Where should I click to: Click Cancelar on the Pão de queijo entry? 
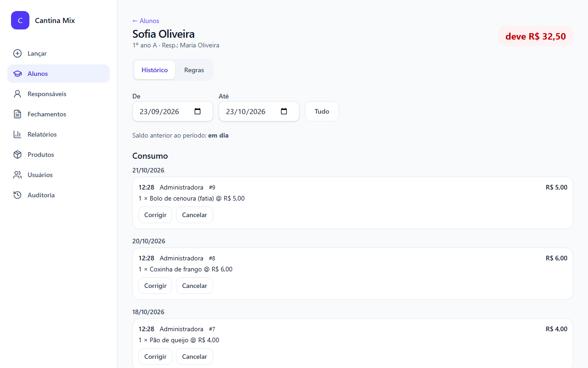point(194,356)
